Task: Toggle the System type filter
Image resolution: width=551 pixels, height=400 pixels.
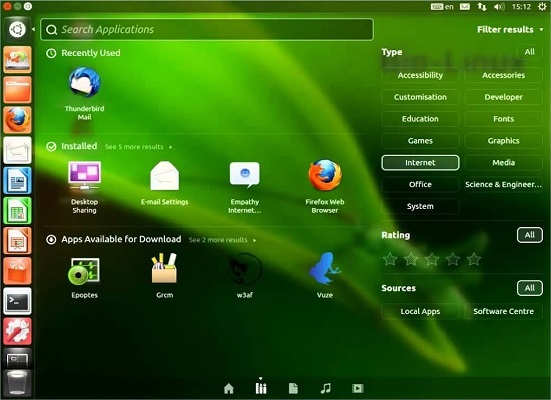Action: tap(420, 206)
